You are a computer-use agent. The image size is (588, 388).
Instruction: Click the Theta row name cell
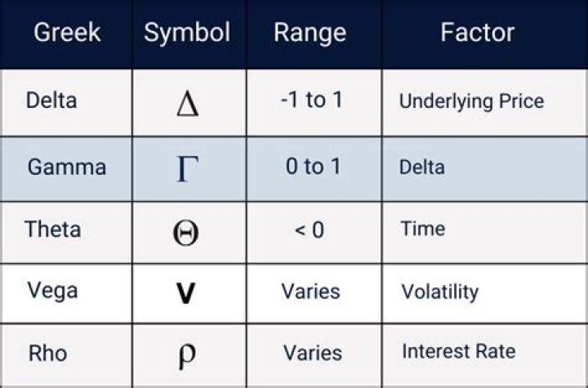(x=66, y=233)
